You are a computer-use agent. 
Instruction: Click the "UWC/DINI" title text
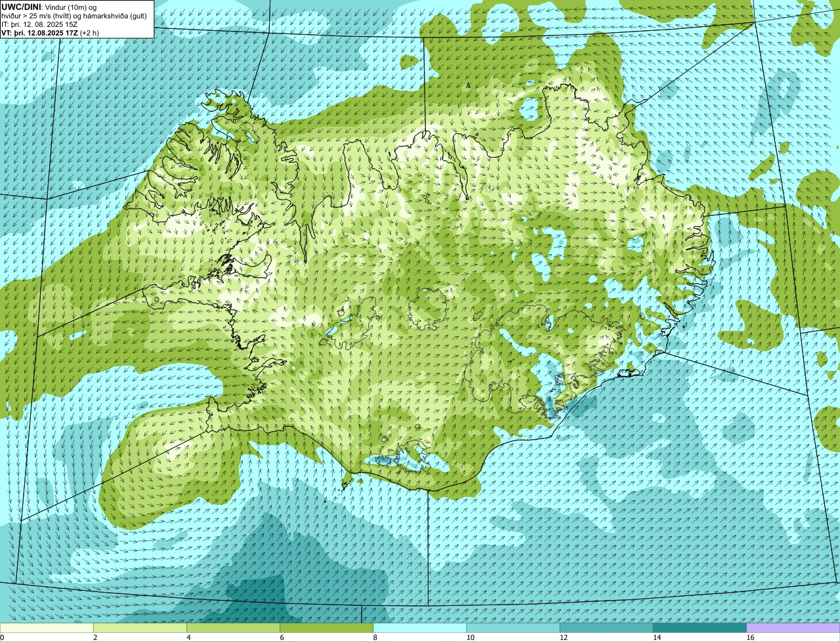pyautogui.click(x=22, y=7)
